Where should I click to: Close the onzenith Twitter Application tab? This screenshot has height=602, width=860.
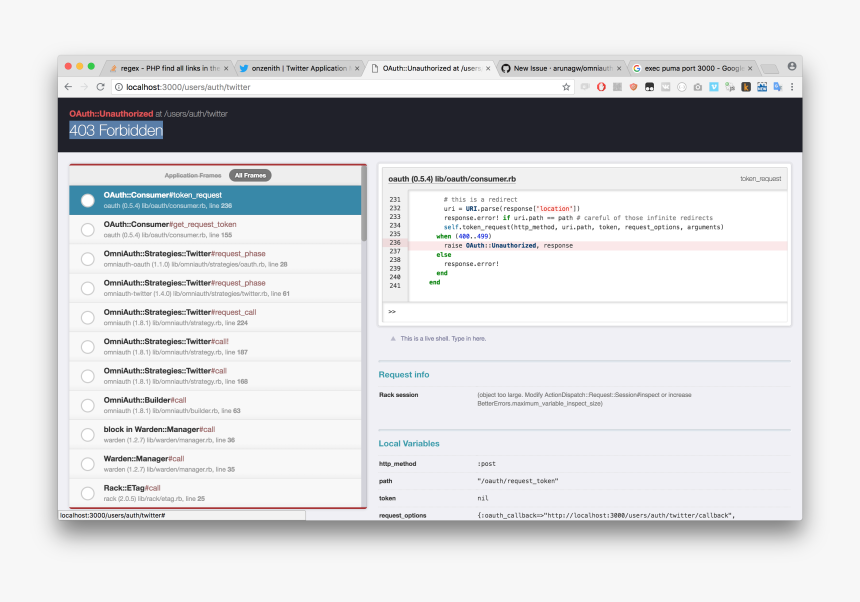360,68
